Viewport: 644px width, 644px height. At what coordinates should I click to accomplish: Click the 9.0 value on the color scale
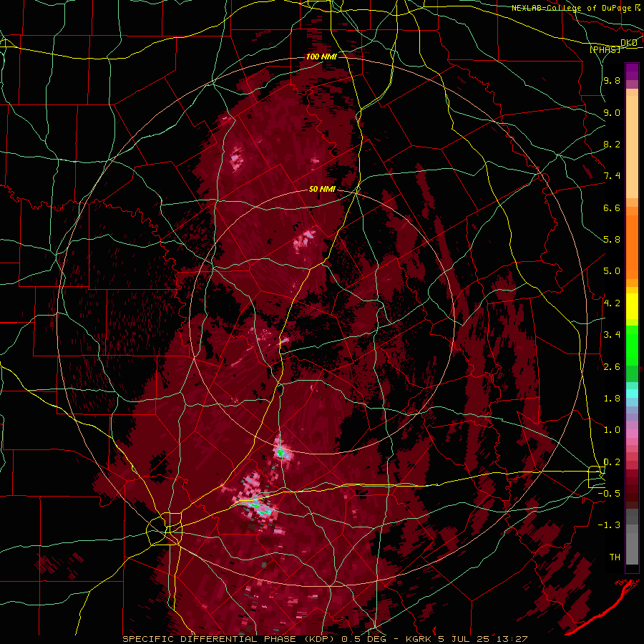(612, 112)
